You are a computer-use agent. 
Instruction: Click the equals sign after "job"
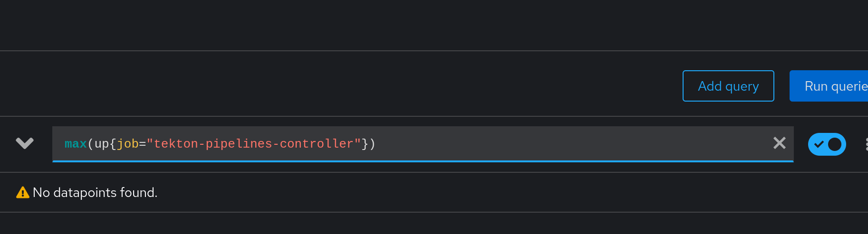point(143,144)
